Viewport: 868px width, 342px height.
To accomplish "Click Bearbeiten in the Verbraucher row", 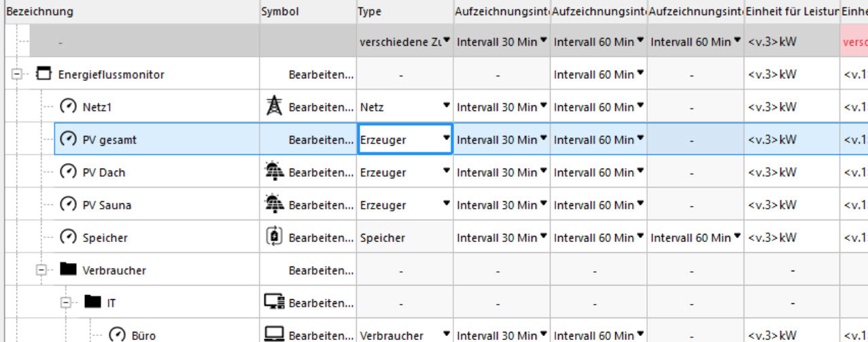I will point(321,270).
